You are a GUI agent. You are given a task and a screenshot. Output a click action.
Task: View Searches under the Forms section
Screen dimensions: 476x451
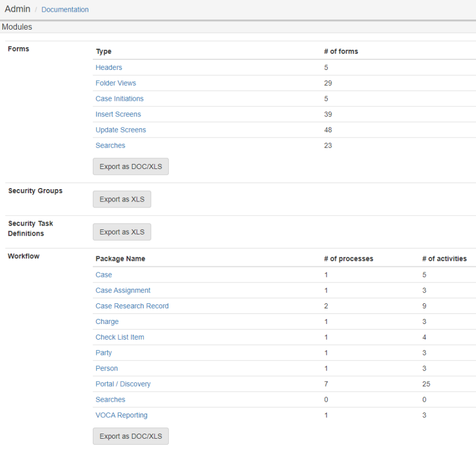[110, 145]
